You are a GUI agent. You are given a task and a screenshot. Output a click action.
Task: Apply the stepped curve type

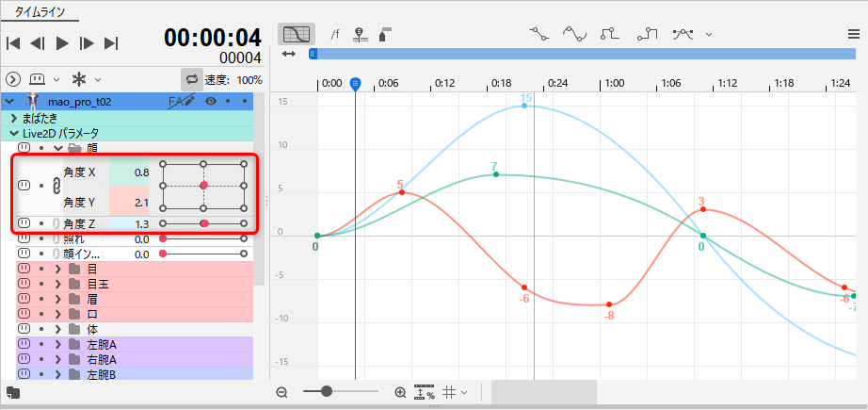[610, 34]
